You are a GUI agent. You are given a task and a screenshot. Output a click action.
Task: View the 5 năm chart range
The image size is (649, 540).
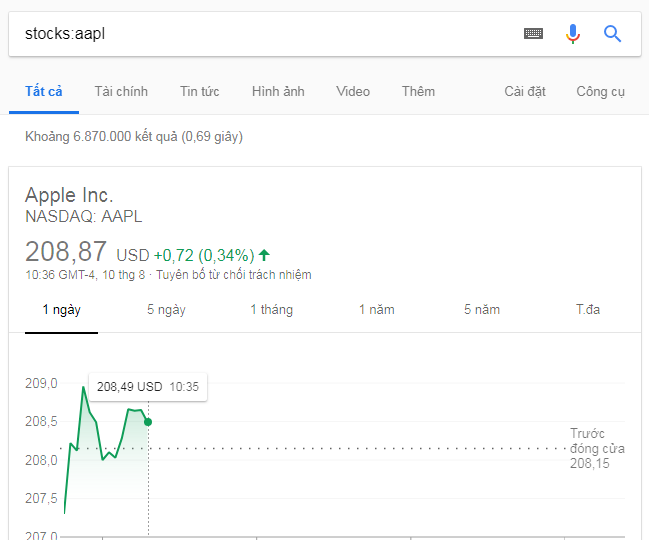(x=481, y=310)
